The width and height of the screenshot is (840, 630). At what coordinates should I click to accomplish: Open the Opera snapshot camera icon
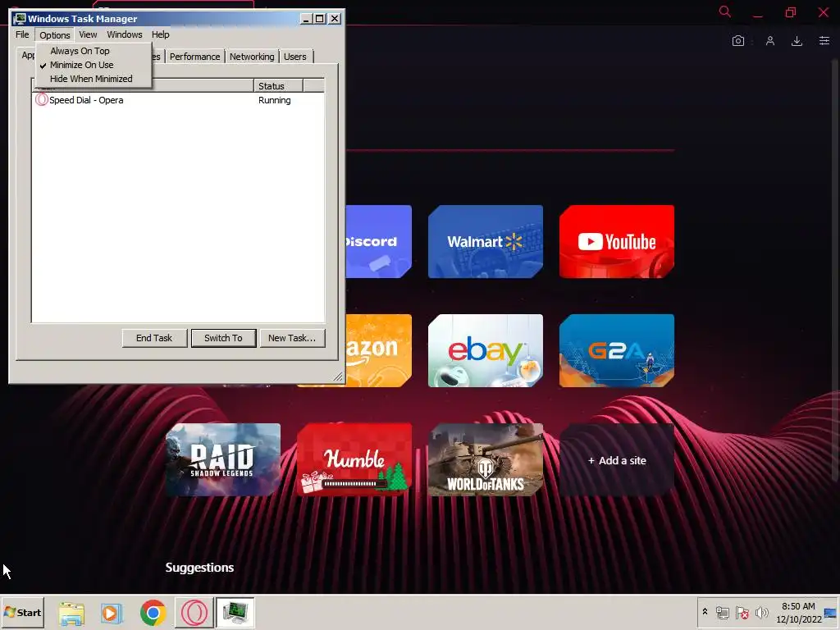(738, 41)
